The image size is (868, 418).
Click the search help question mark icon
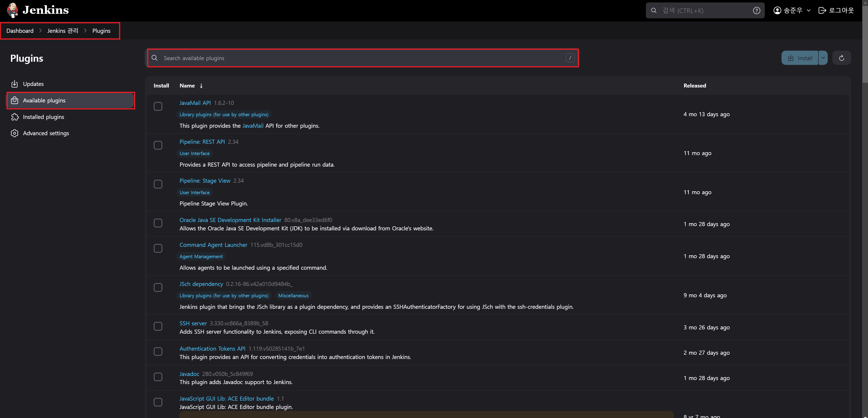coord(756,10)
